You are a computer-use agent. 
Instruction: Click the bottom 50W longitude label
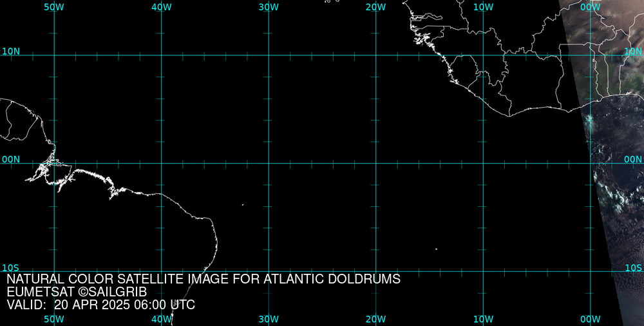tap(54, 320)
